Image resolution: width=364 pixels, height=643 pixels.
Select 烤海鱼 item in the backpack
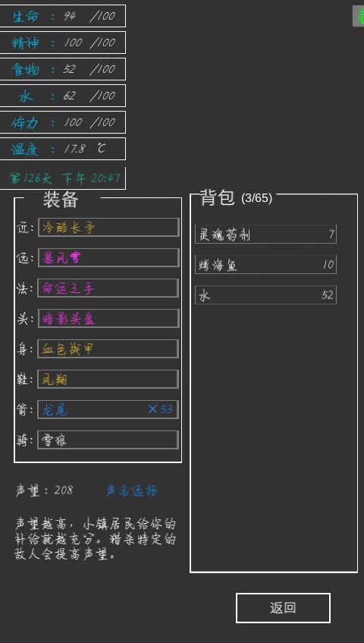tap(265, 264)
